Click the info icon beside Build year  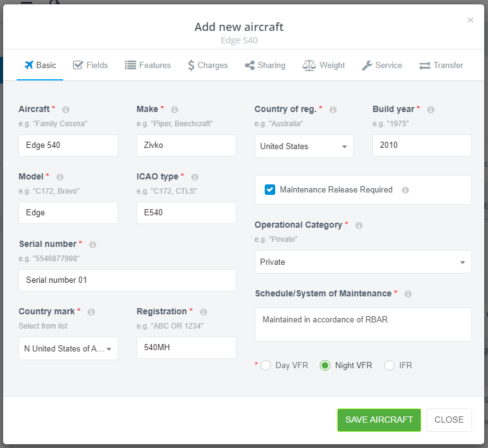pyautogui.click(x=430, y=110)
